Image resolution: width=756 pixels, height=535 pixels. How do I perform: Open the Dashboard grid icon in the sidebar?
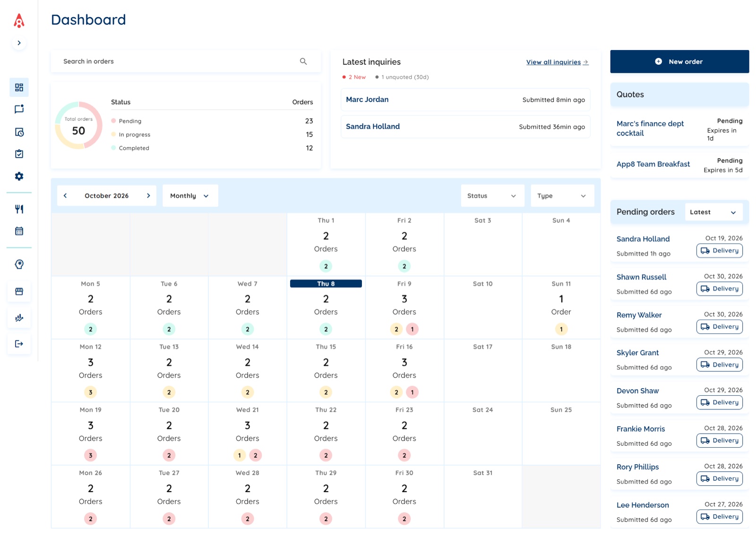click(19, 87)
